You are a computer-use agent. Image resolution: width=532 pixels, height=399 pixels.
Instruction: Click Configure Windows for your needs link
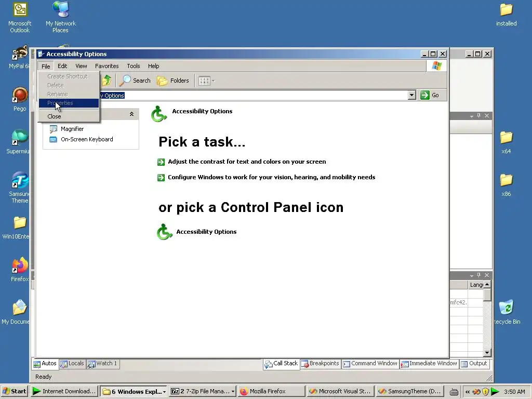(271, 178)
